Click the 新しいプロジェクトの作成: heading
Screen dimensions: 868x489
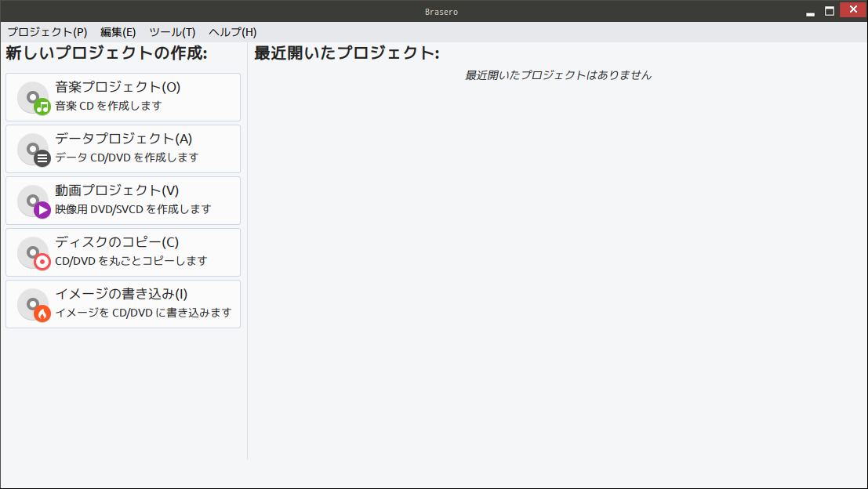tap(107, 53)
